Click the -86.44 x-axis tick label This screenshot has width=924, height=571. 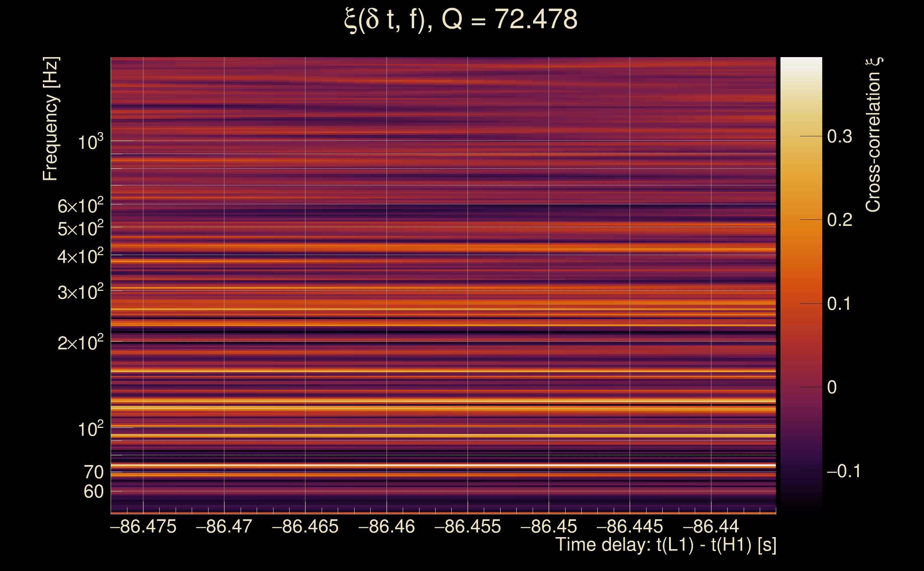click(711, 526)
